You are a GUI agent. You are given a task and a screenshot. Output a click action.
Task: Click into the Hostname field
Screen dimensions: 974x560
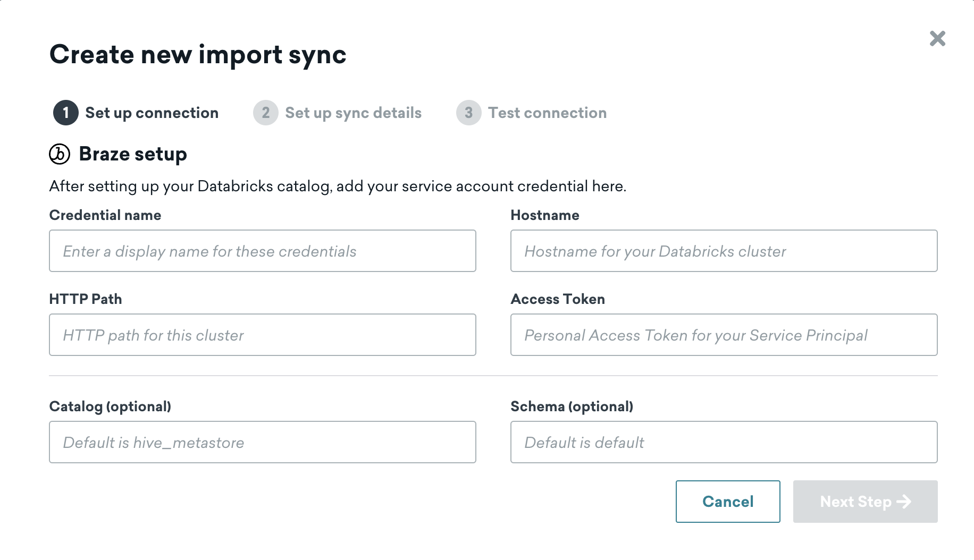pyautogui.click(x=724, y=251)
